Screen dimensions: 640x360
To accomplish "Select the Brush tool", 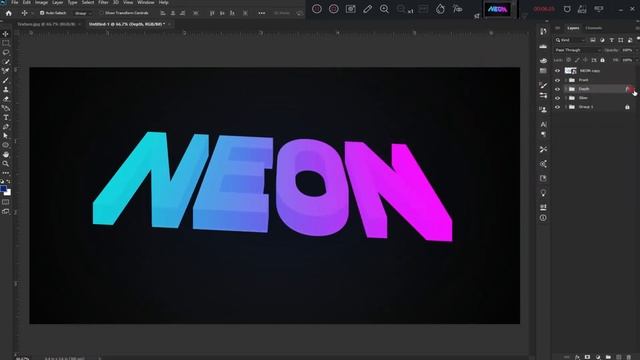I will click(x=6, y=80).
